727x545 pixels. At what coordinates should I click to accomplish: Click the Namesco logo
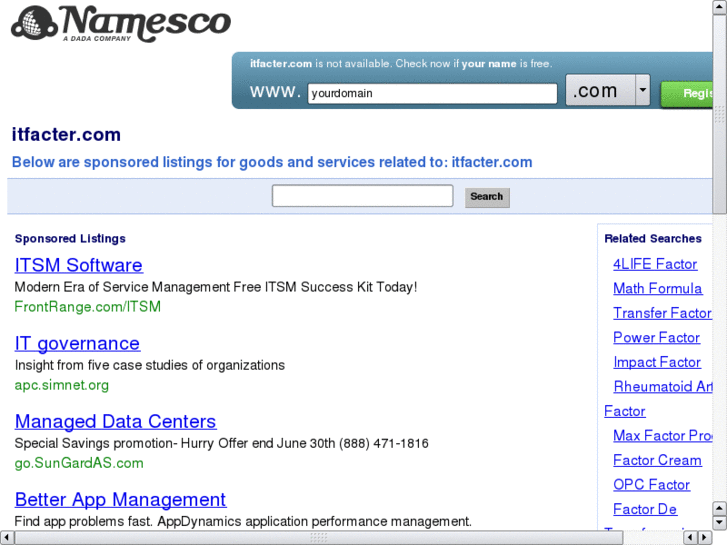click(x=120, y=24)
